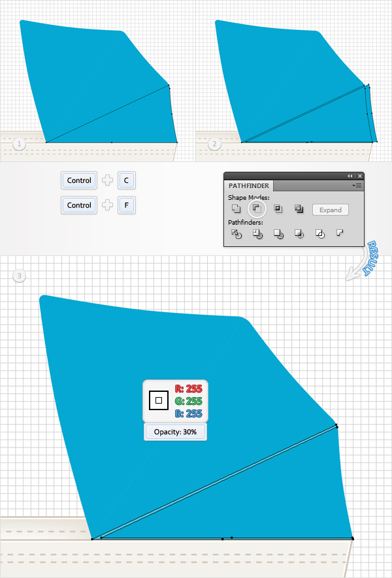This screenshot has height=578, width=392.
Task: Click the B: 255 value
Action: tap(188, 413)
